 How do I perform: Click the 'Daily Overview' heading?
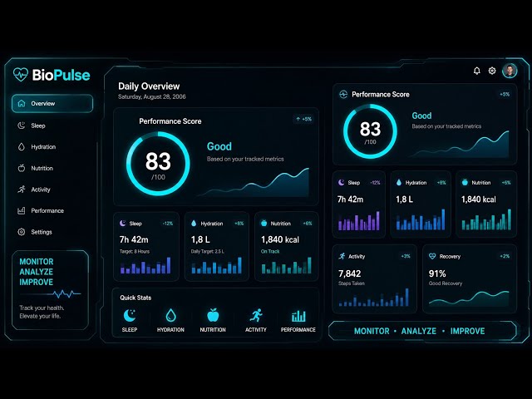click(149, 86)
